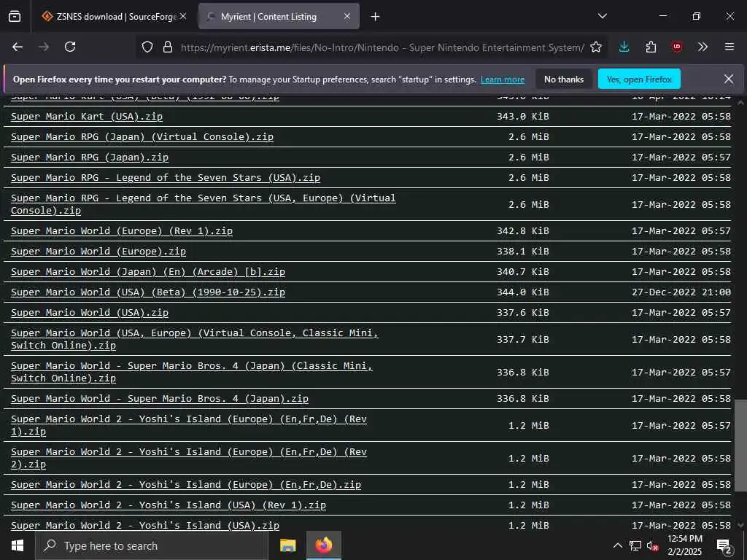Open Yoshi's Island (Europe) (Rev 1) link
Viewport: 747px width, 560px height.
pyautogui.click(x=189, y=425)
